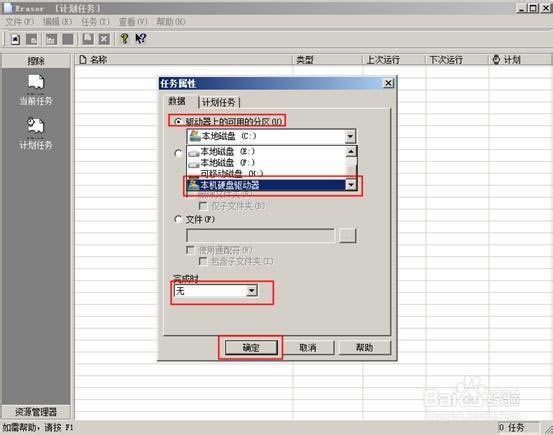Confirm with the 确定 button
The width and height of the screenshot is (553, 435).
251,348
